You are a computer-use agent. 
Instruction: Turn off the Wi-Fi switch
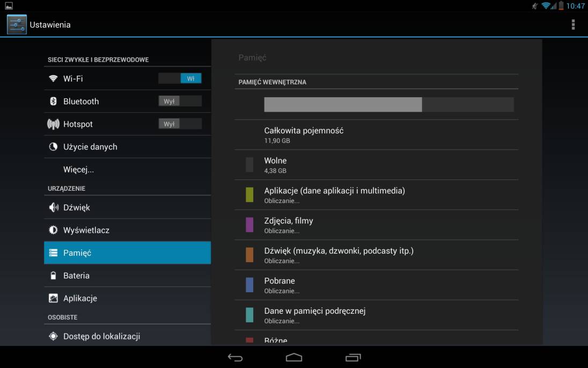click(180, 78)
